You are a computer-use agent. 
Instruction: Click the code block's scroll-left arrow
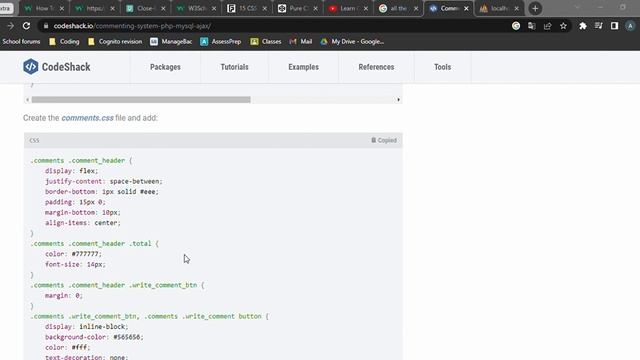click(27, 100)
